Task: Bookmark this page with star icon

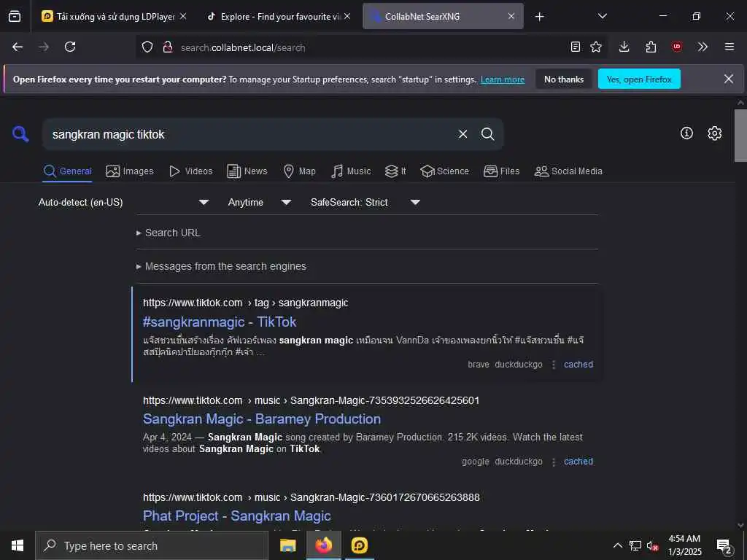Action: (596, 47)
